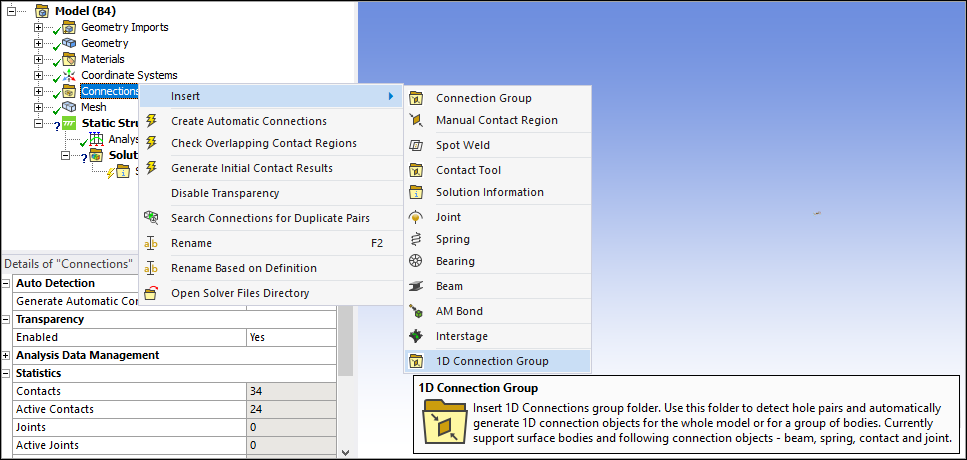The image size is (967, 460).
Task: Choose 1D Connection Group from submenu
Action: 492,361
